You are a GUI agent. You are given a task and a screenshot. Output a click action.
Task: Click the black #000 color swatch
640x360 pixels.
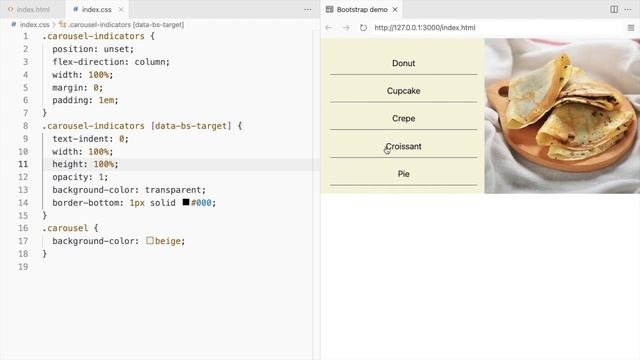[186, 202]
